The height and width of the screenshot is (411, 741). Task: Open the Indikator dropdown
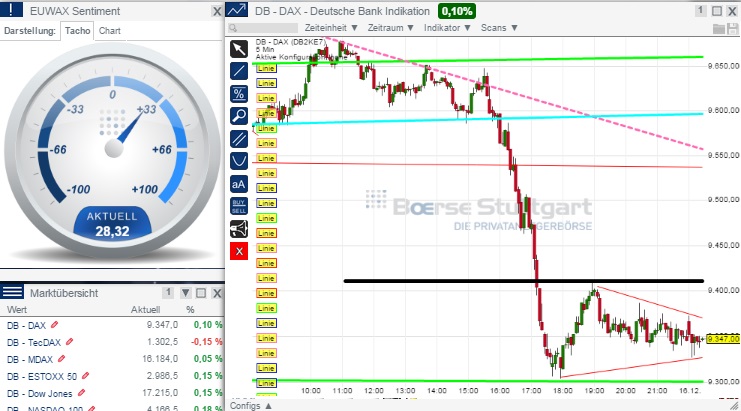(447, 28)
